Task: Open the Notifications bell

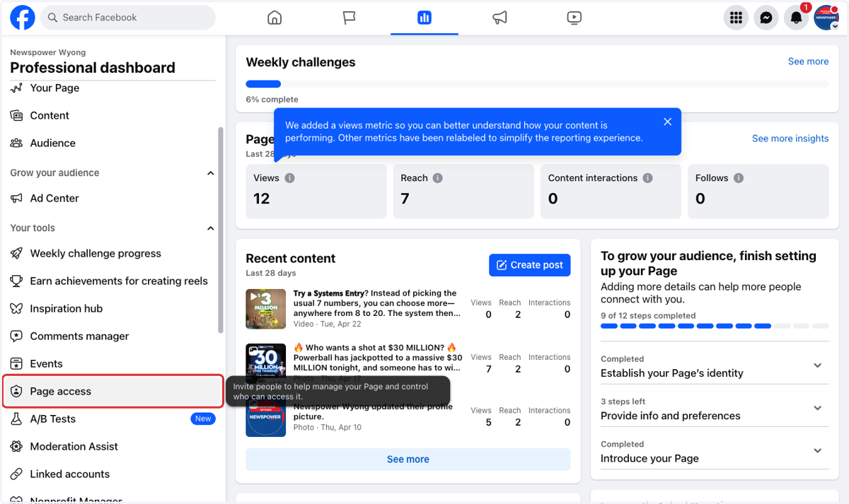Action: coord(796,18)
